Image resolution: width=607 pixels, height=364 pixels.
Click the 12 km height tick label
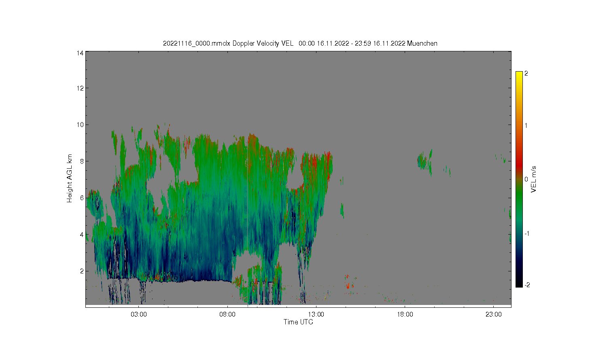(80, 88)
